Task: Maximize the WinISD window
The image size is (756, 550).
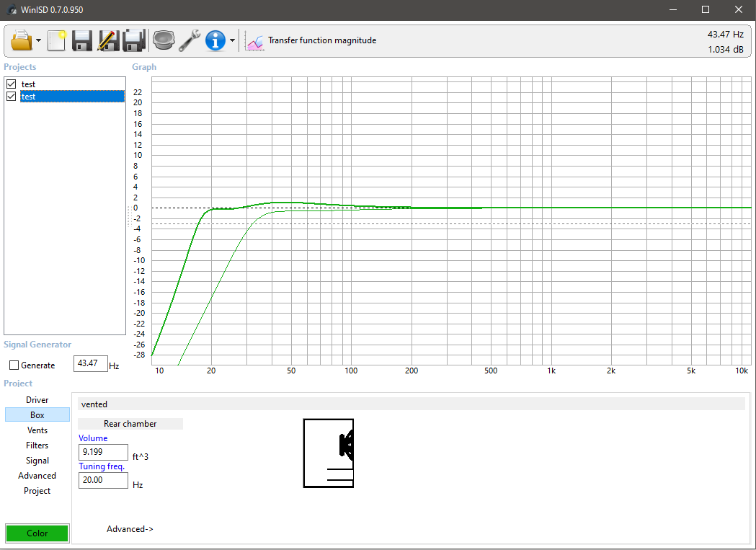Action: (x=706, y=9)
